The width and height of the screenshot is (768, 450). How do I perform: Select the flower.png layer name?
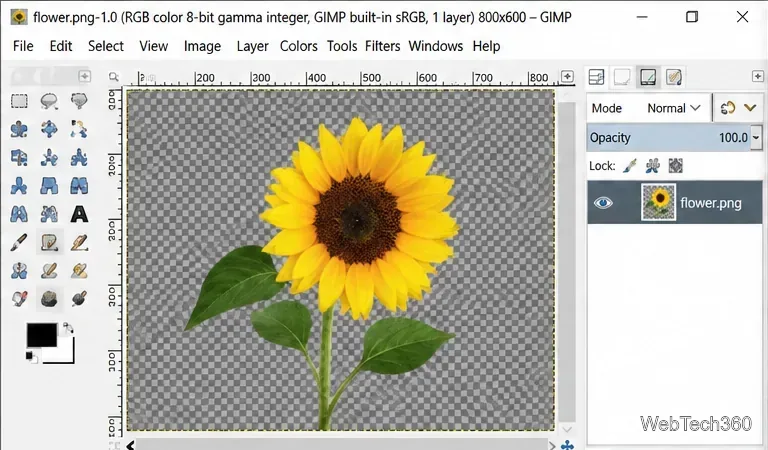[x=711, y=203]
